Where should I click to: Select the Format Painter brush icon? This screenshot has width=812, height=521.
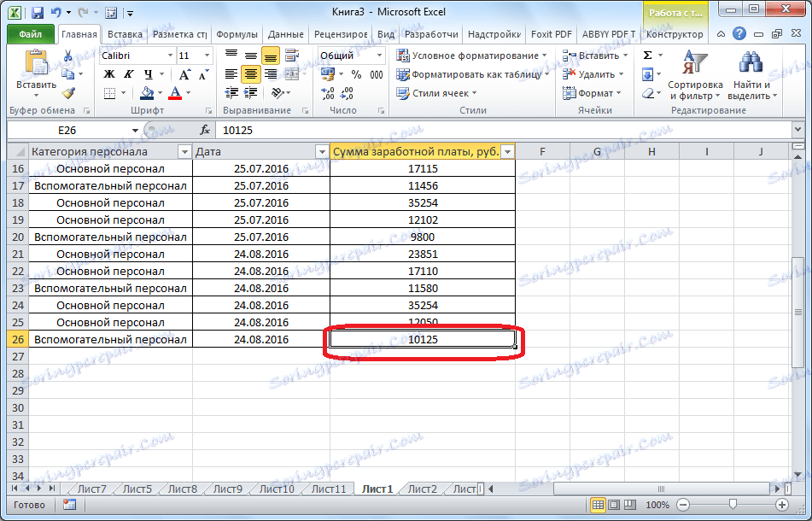point(68,93)
